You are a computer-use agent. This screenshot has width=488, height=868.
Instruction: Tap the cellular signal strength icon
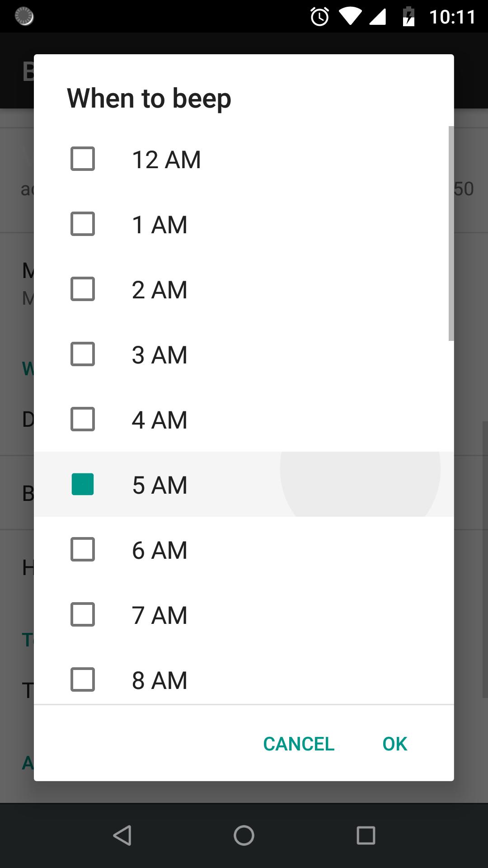(378, 17)
